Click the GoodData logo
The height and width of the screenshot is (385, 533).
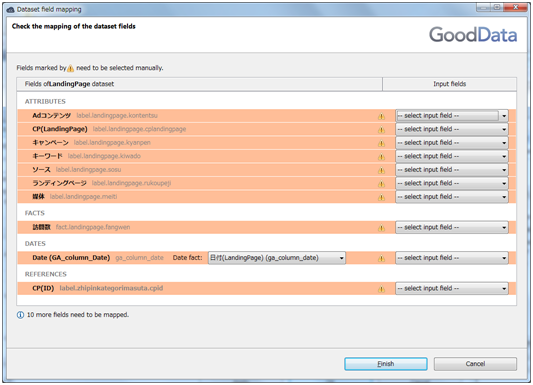tap(473, 35)
